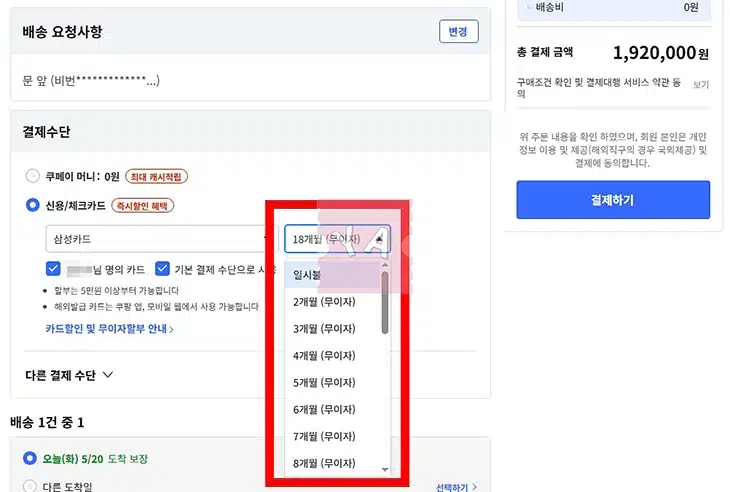
Task: Choose 6개월 (무이자) option
Action: 333,410
